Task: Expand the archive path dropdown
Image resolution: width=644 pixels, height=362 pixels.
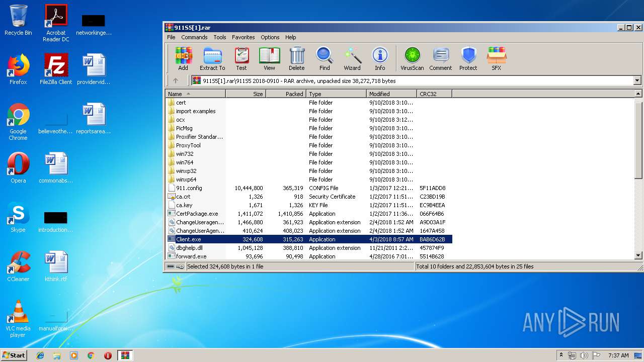Action: pos(637,80)
